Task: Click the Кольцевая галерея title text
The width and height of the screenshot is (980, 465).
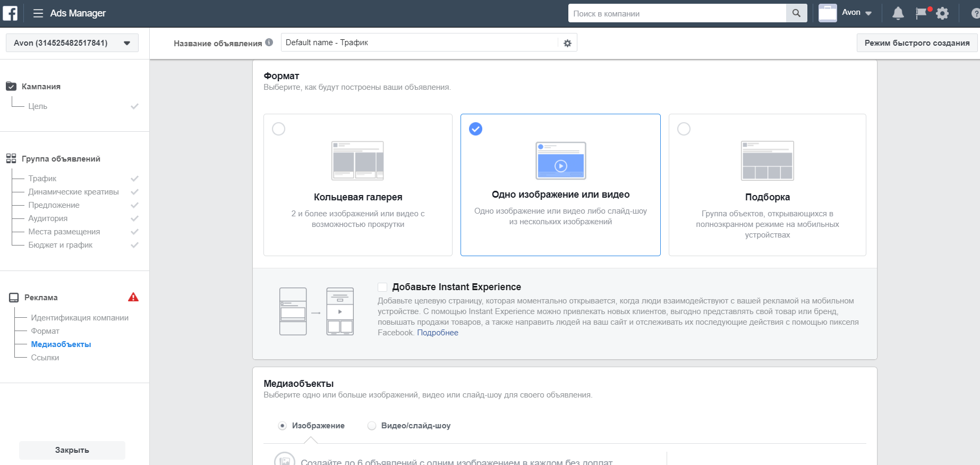Action: [x=358, y=197]
